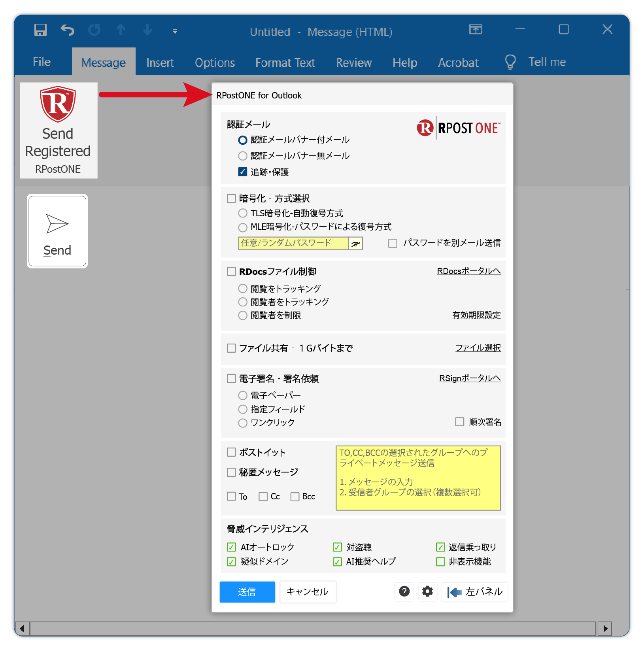The width and height of the screenshot is (644, 648).
Task: Toggle 返信乗っ取り checkbox
Action: coord(440,547)
